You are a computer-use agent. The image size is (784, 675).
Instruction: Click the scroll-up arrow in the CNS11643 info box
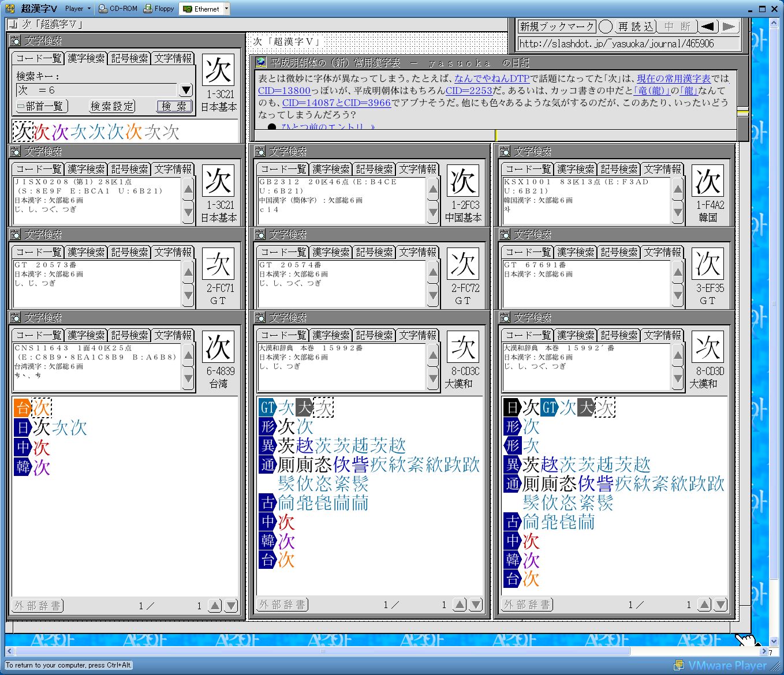coord(188,354)
